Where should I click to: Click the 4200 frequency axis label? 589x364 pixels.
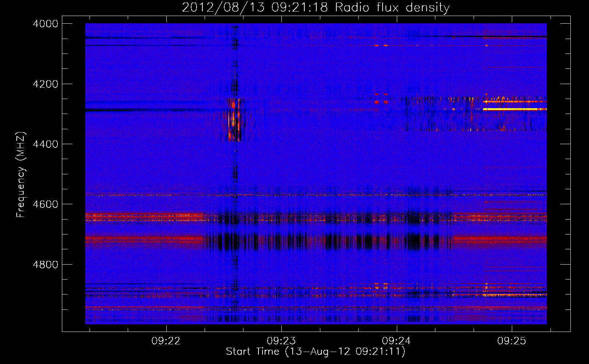(45, 84)
